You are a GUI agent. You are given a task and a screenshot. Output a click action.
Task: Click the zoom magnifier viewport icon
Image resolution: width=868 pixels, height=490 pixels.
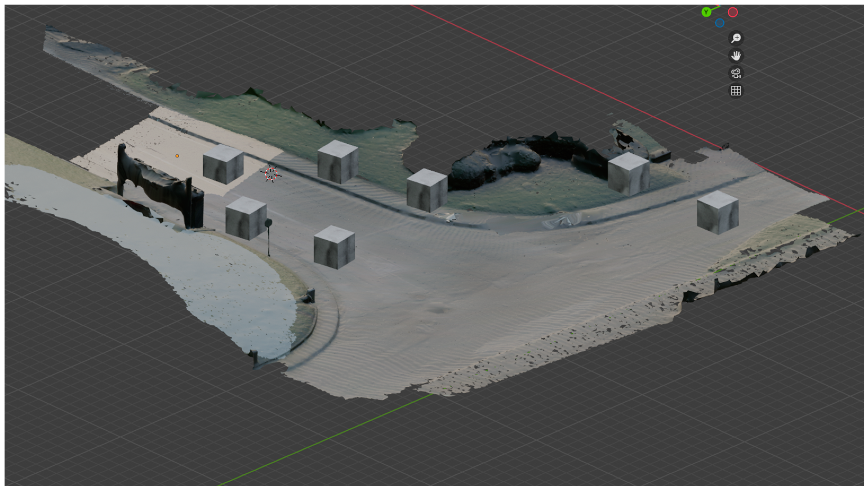click(x=736, y=38)
